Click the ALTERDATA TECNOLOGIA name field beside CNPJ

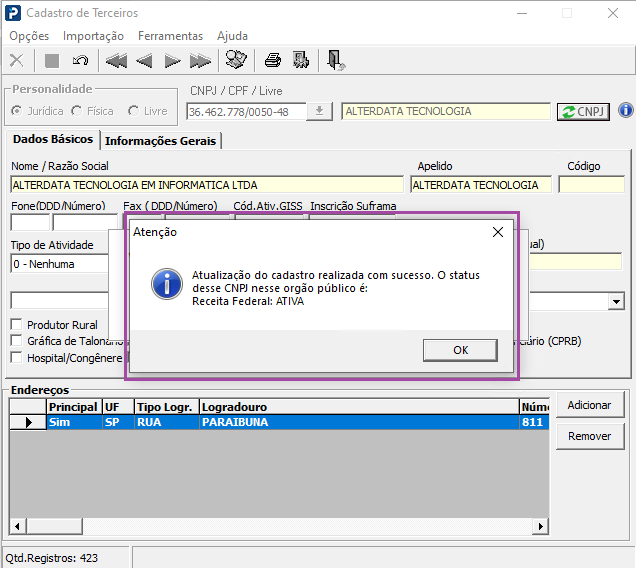(x=446, y=112)
